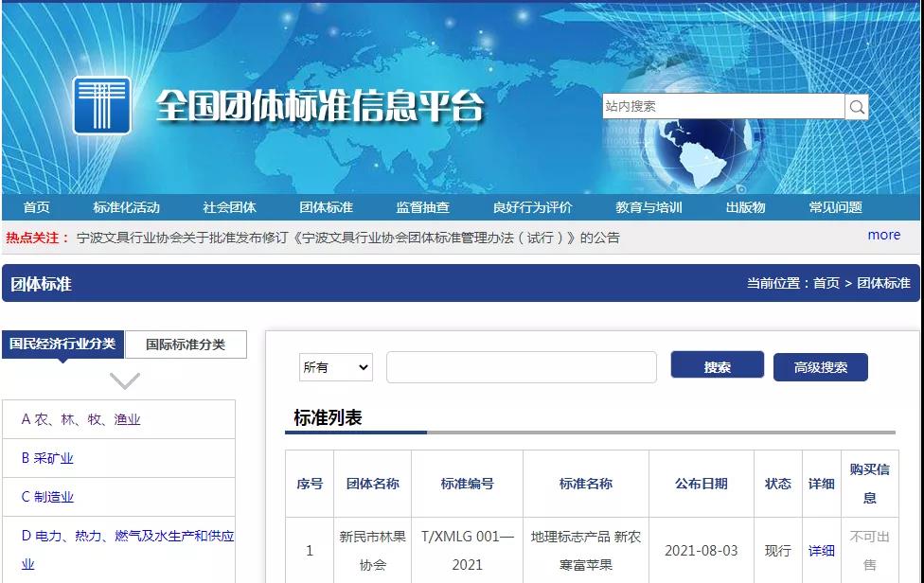Navigate to 监督抽查 menu
This screenshot has width=924, height=583.
tap(422, 207)
